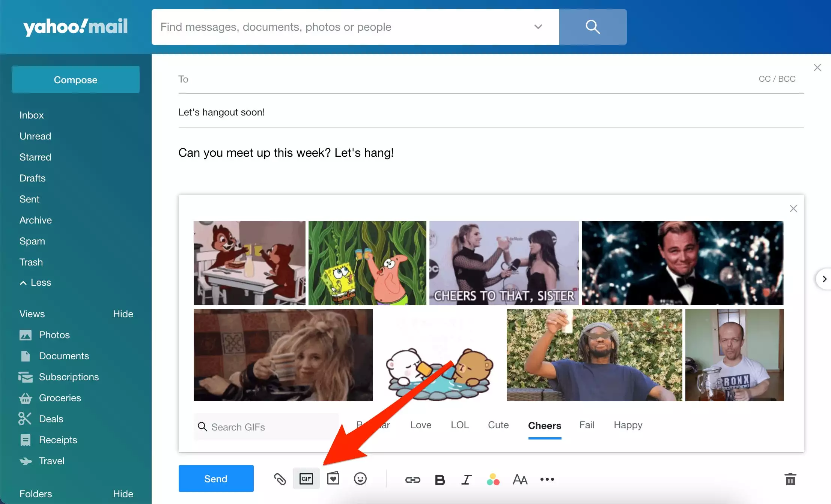
Task: Select the Love GIF category
Action: (x=421, y=425)
